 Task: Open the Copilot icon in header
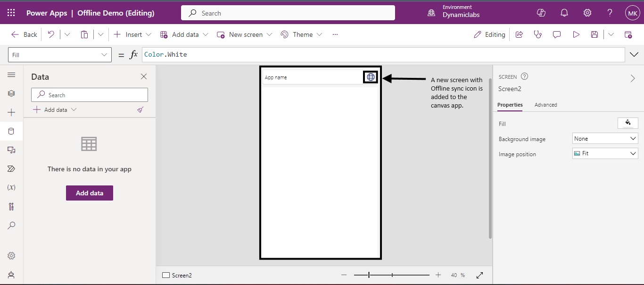[x=541, y=13]
